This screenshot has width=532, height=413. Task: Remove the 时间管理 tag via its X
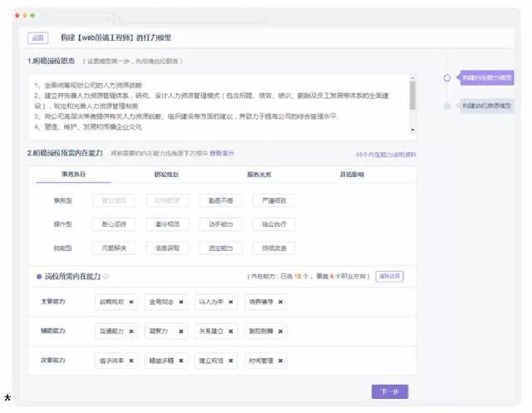tap(281, 361)
